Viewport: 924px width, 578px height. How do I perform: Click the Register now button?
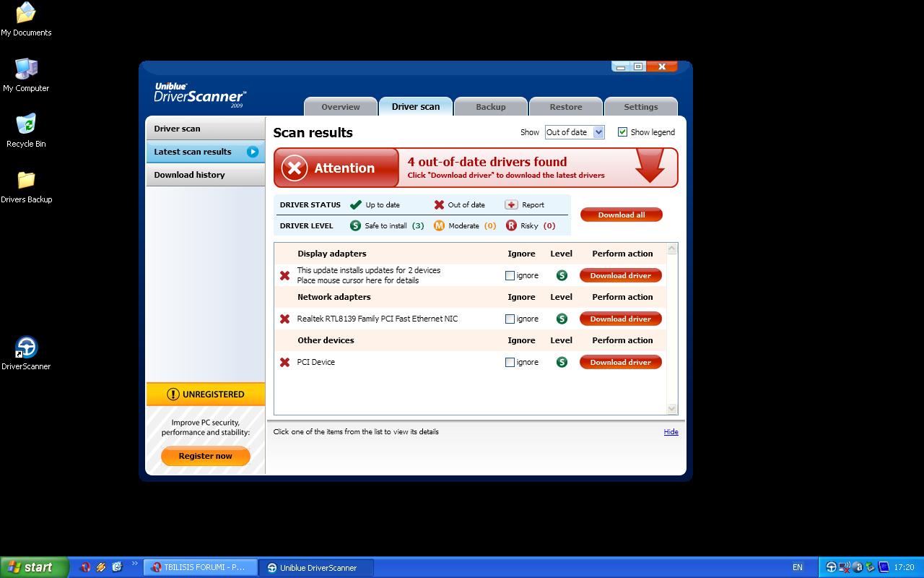pos(206,456)
